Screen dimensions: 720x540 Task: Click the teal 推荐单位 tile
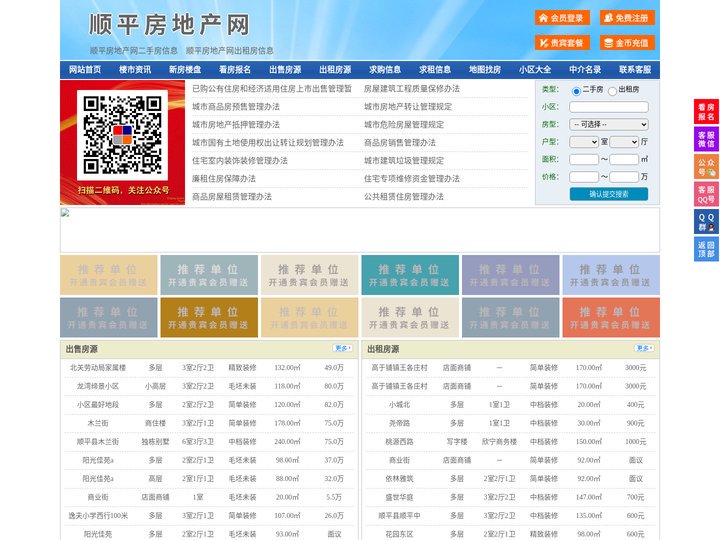410,275
